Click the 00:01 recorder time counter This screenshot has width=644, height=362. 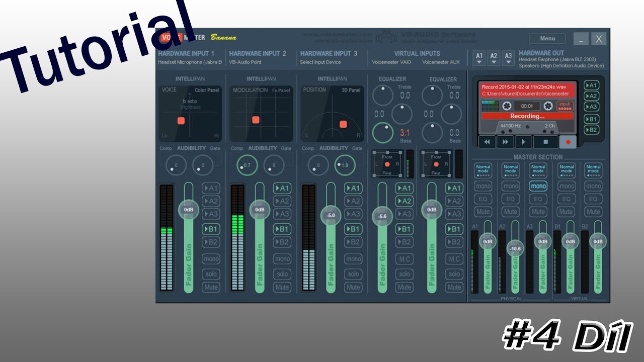tap(527, 106)
